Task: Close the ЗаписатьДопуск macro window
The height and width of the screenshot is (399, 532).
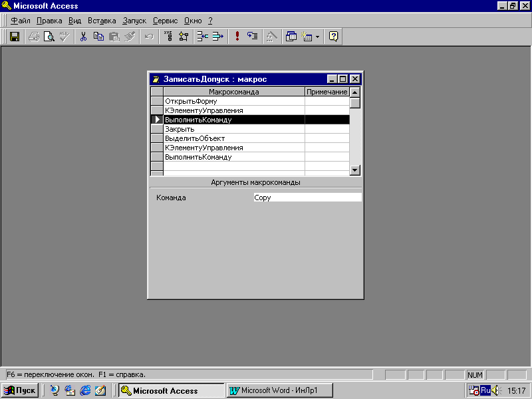Action: (x=355, y=79)
